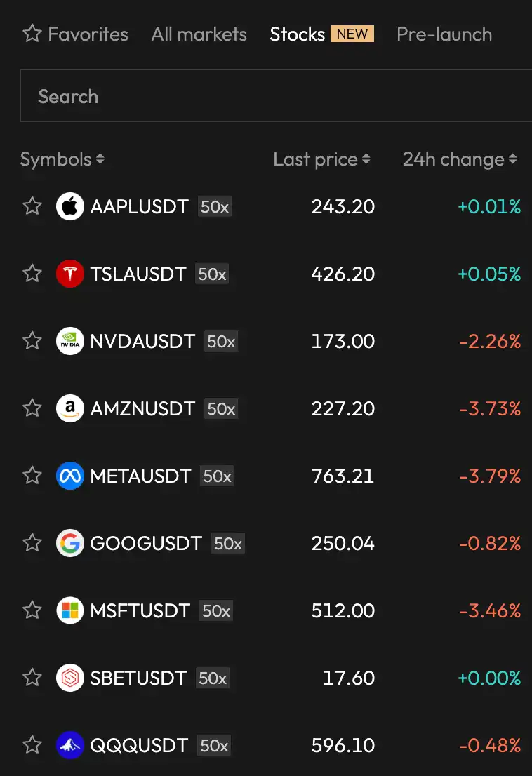
Task: Click the Apple logo icon
Action: 69,207
